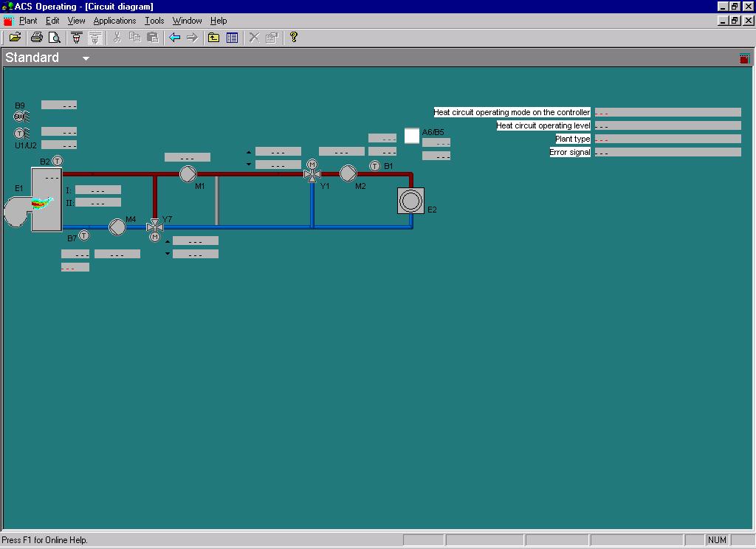Select the B7 temperature sensor symbol
This screenshot has height=549, width=756.
(84, 235)
